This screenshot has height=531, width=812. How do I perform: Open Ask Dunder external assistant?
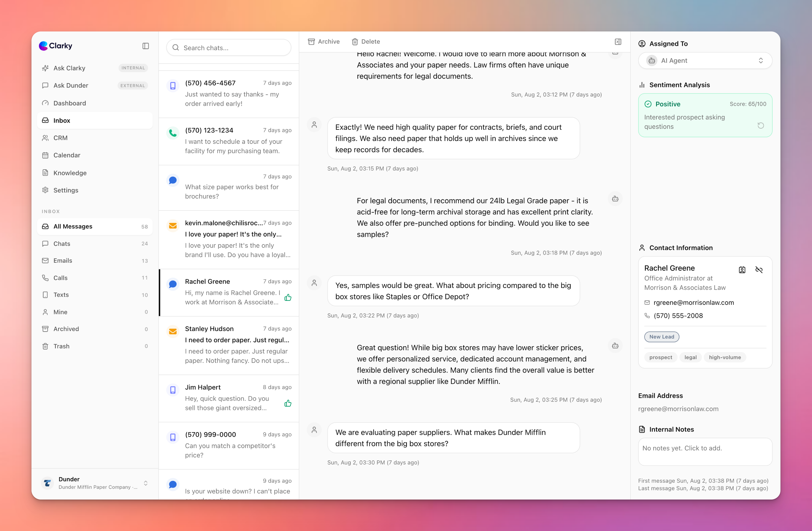95,85
